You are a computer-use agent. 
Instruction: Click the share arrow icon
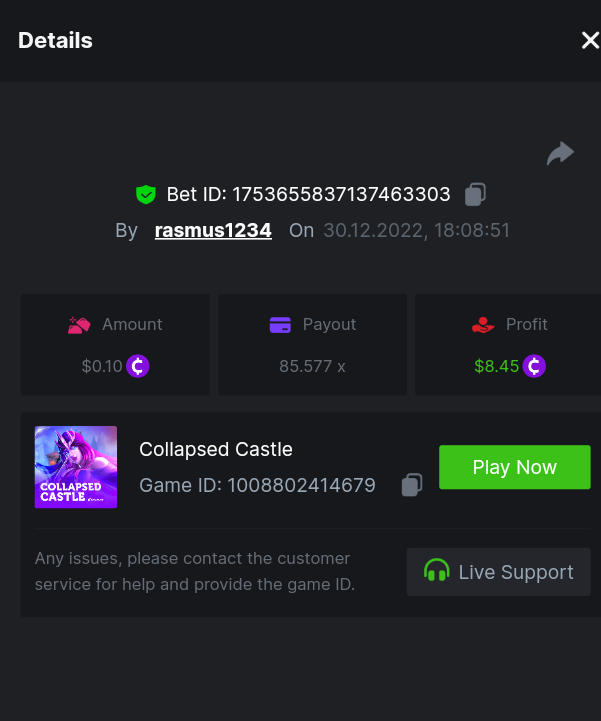pyautogui.click(x=560, y=153)
